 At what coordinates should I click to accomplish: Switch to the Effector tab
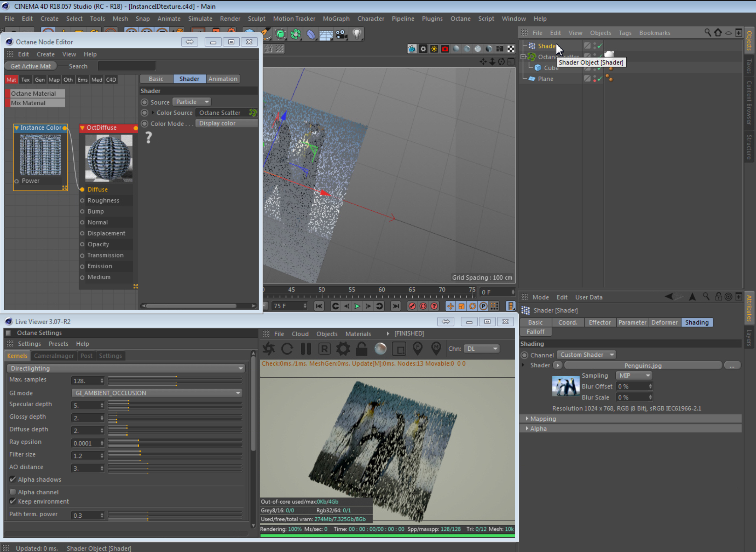coord(599,322)
